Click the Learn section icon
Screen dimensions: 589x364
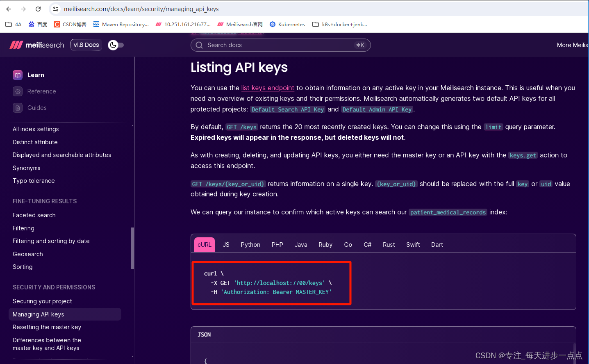tap(18, 75)
